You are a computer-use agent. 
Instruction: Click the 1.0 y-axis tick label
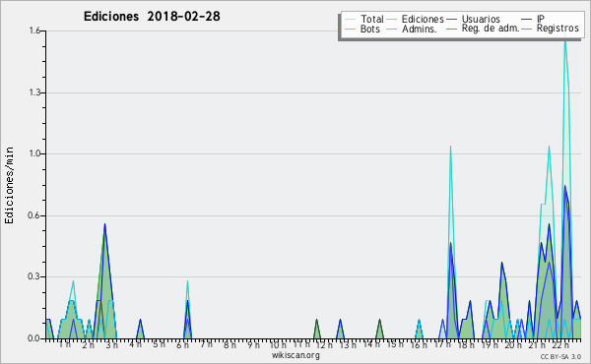(x=35, y=153)
